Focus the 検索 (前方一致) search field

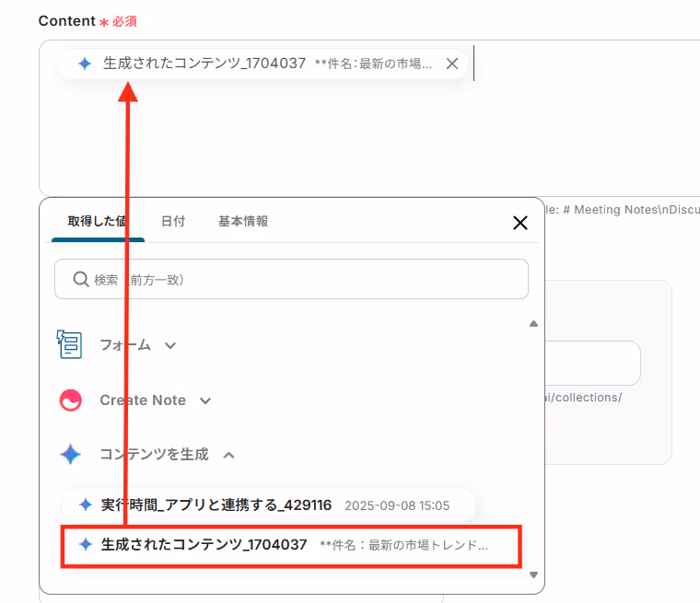(x=292, y=279)
